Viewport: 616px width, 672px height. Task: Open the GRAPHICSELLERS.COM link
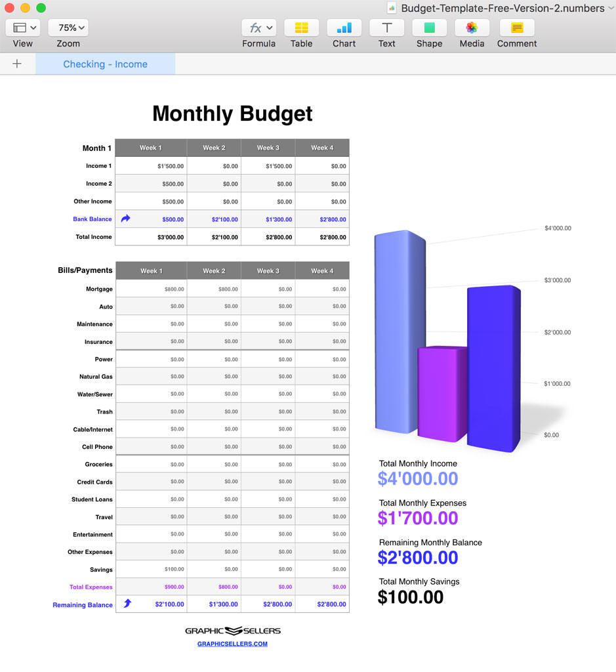coord(232,644)
